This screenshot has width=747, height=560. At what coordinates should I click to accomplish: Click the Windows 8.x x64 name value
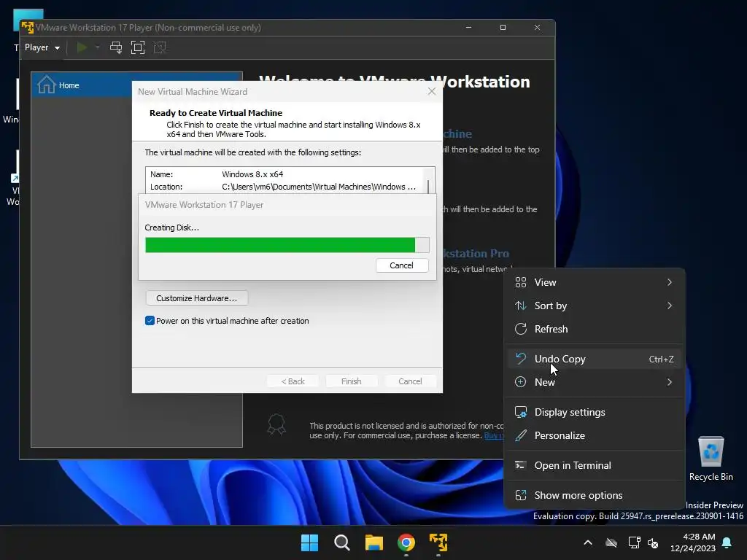click(252, 174)
